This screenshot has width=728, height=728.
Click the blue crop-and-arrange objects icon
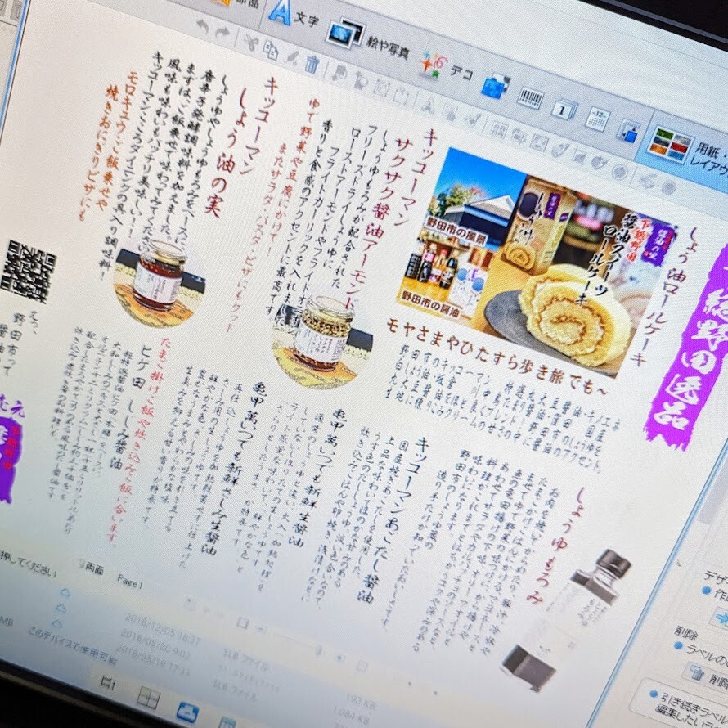coord(628,131)
